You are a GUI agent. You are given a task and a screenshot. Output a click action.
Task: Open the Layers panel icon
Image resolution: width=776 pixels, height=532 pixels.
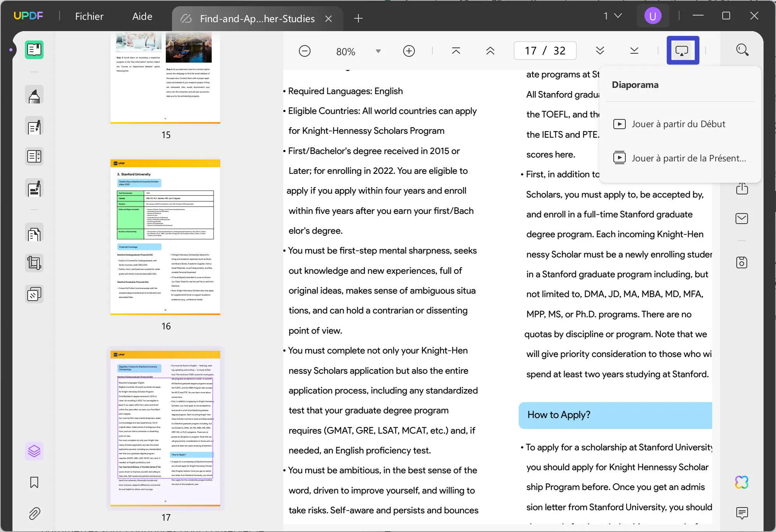(x=34, y=451)
